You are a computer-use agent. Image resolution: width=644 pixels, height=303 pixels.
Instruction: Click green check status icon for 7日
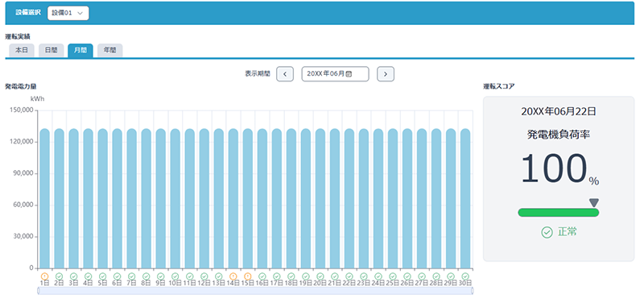[131, 276]
